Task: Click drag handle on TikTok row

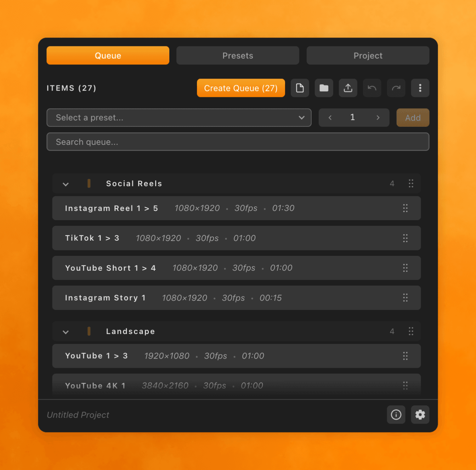Action: (x=405, y=238)
